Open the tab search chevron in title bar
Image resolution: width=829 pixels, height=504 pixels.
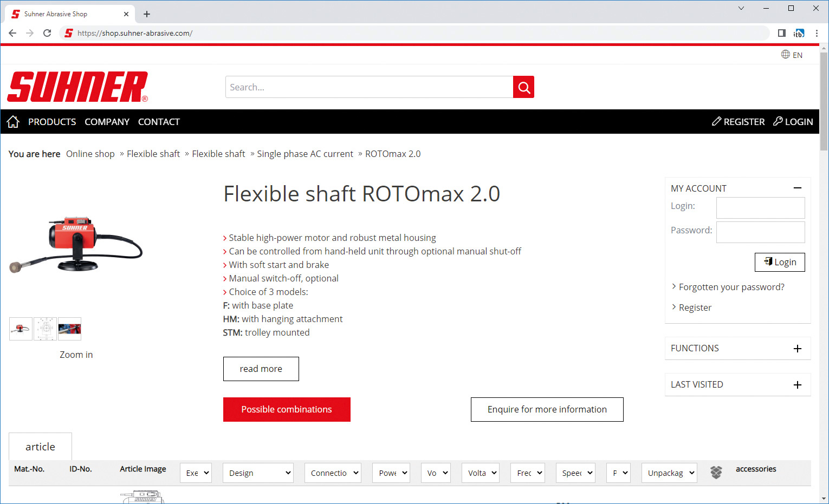click(741, 8)
